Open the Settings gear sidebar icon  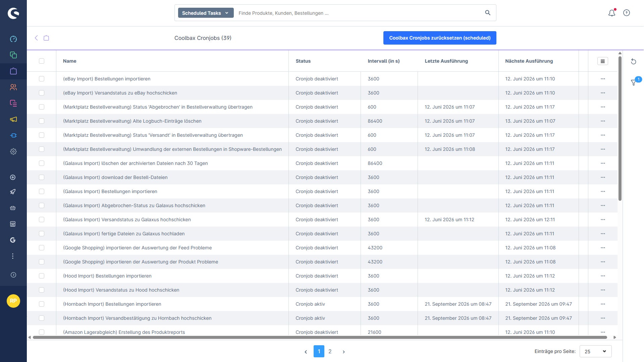[13, 152]
